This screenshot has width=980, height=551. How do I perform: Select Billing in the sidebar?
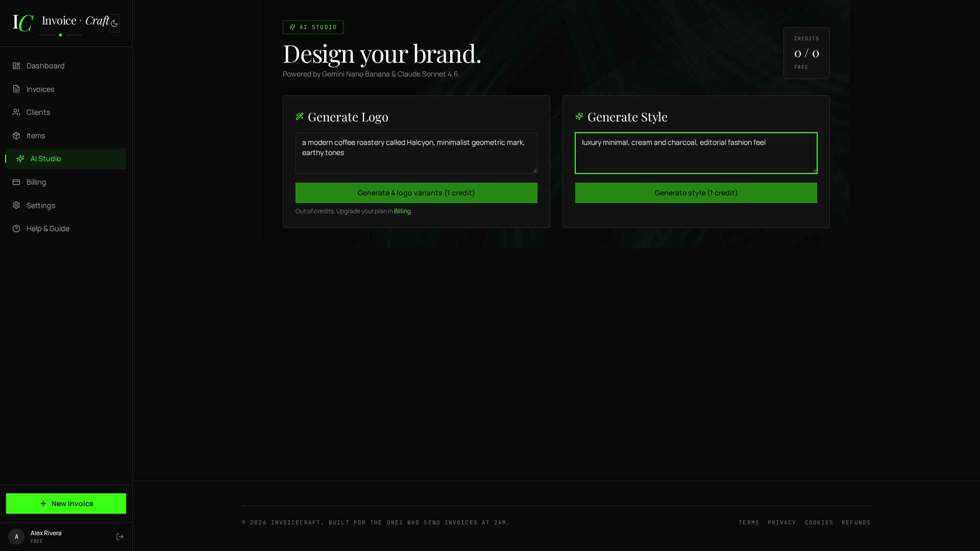coord(66,182)
